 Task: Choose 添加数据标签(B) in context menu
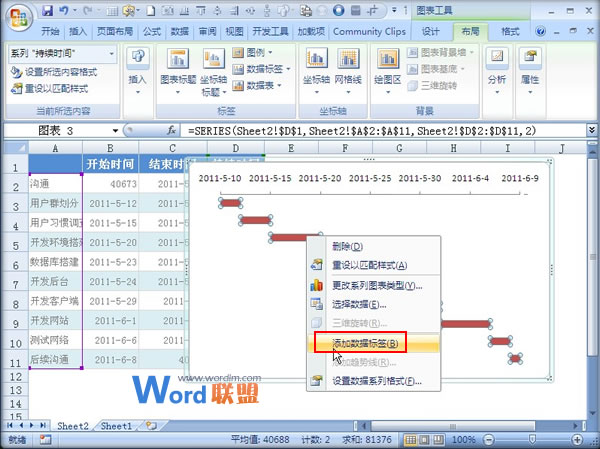click(x=374, y=343)
